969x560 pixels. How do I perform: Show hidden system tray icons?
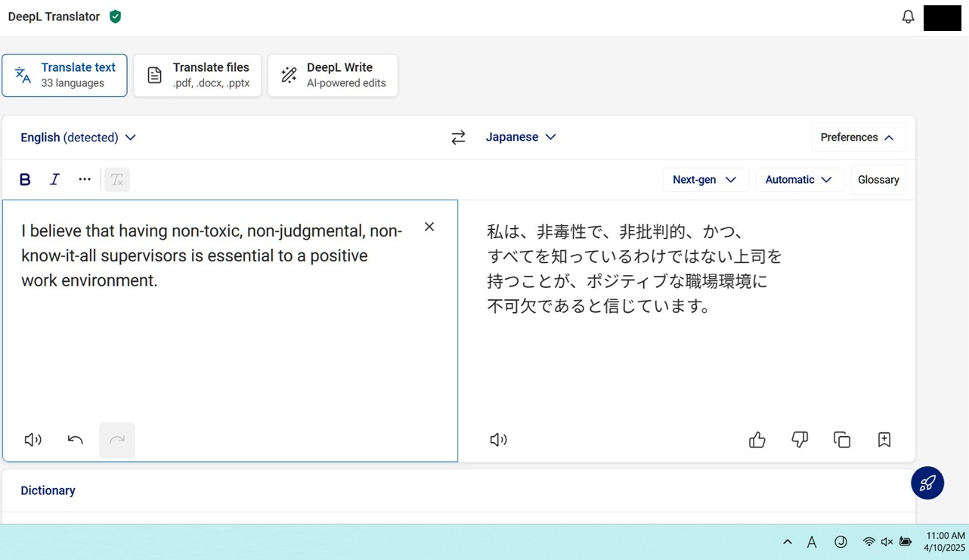pos(788,542)
